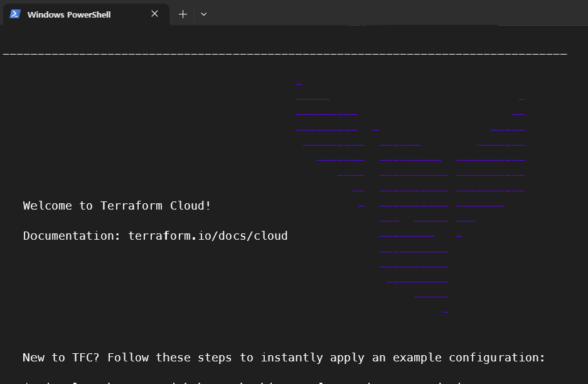This screenshot has width=588, height=384.
Task: Select the Windows PowerShell tab
Action: (x=86, y=14)
